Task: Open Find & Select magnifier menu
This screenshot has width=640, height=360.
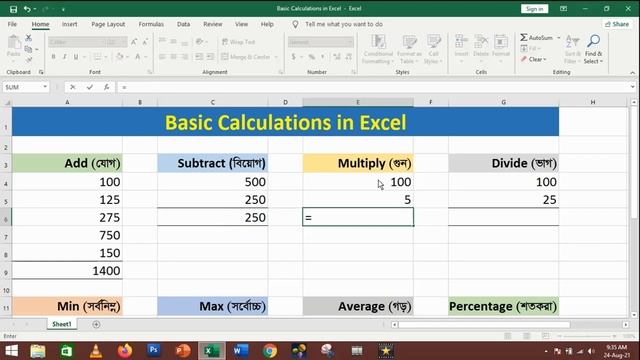Action: click(593, 49)
